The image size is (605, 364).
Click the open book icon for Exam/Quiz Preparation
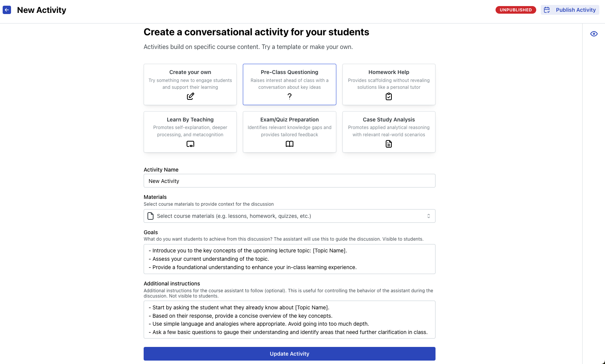[x=290, y=144]
